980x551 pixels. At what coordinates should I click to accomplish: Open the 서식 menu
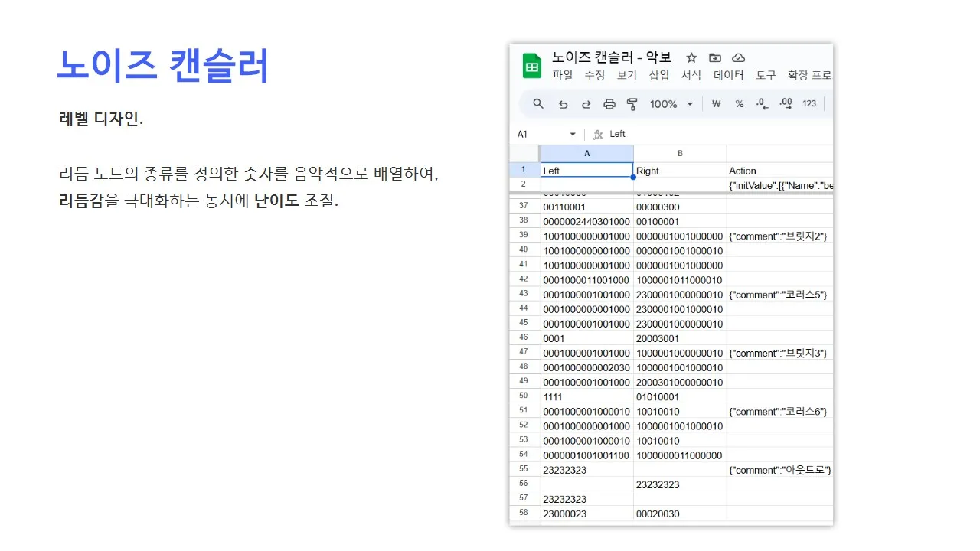click(x=691, y=75)
